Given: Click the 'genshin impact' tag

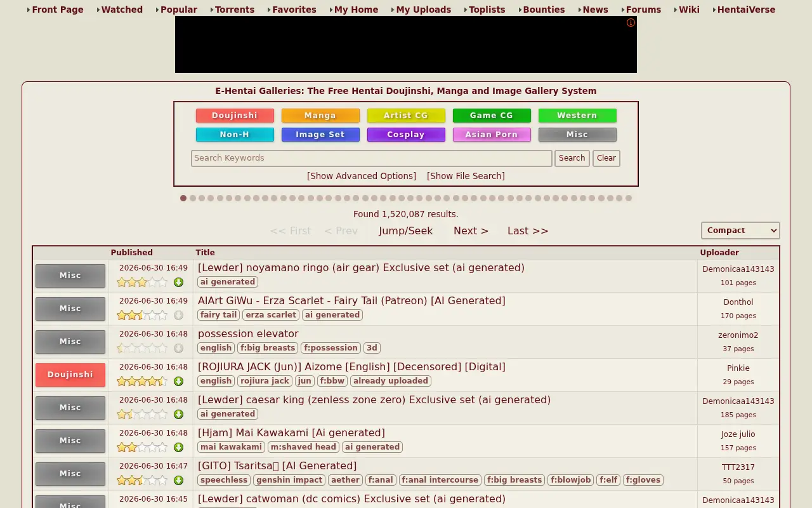Looking at the screenshot, I should (x=289, y=480).
